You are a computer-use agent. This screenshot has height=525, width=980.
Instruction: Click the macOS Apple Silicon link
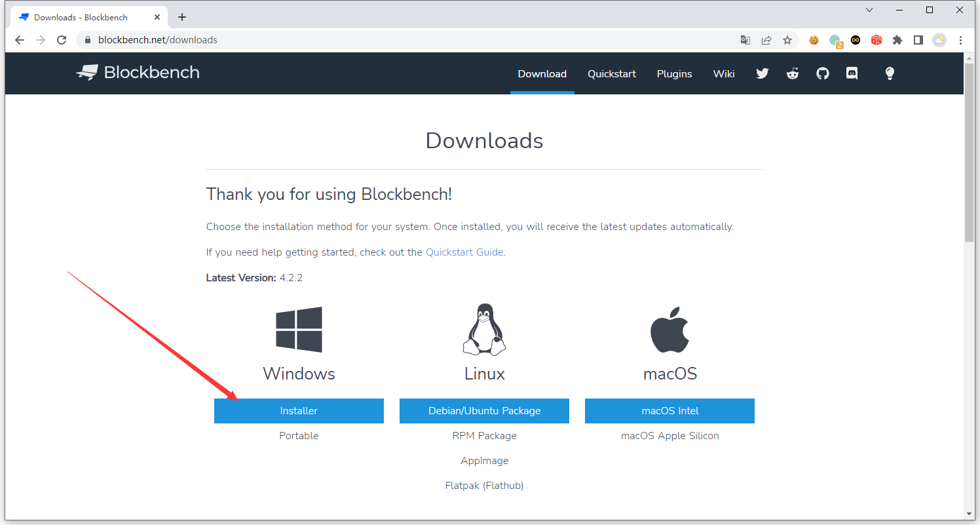669,436
